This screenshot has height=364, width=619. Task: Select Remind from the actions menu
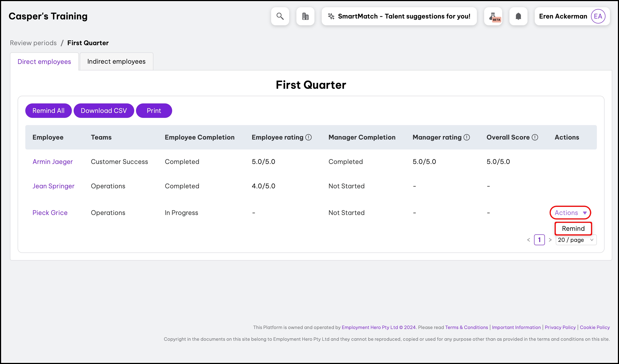click(x=573, y=229)
